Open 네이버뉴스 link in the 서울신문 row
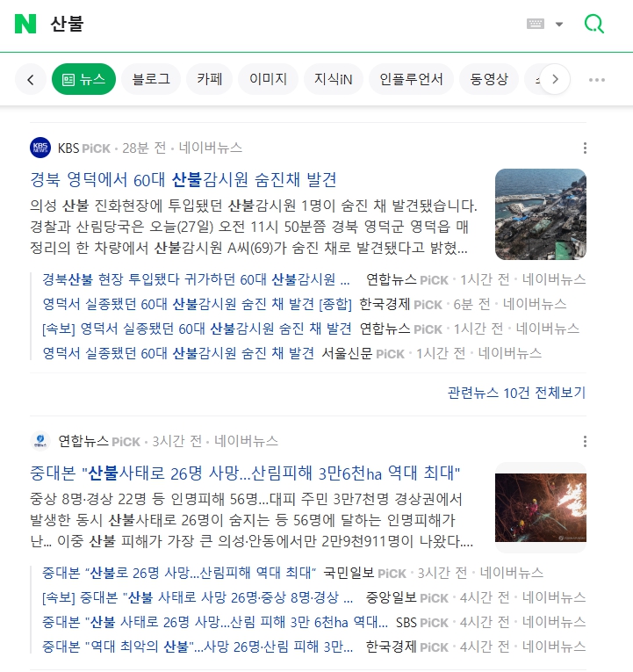 tap(510, 354)
